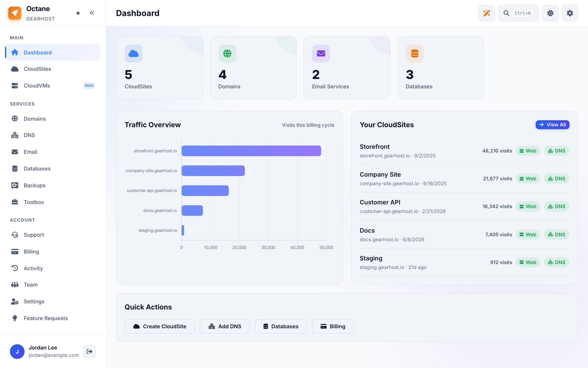Click the green globe icon on the Domains card
The image size is (588, 368).
227,54
